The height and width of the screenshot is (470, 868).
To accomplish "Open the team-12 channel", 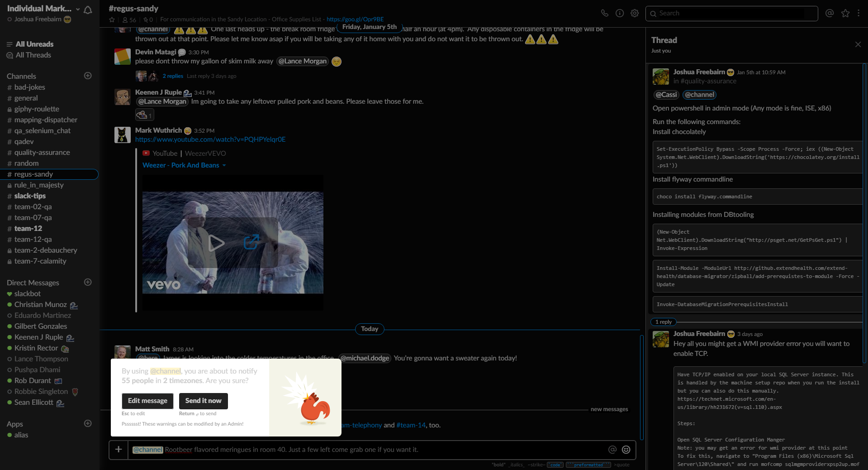I will pyautogui.click(x=28, y=228).
